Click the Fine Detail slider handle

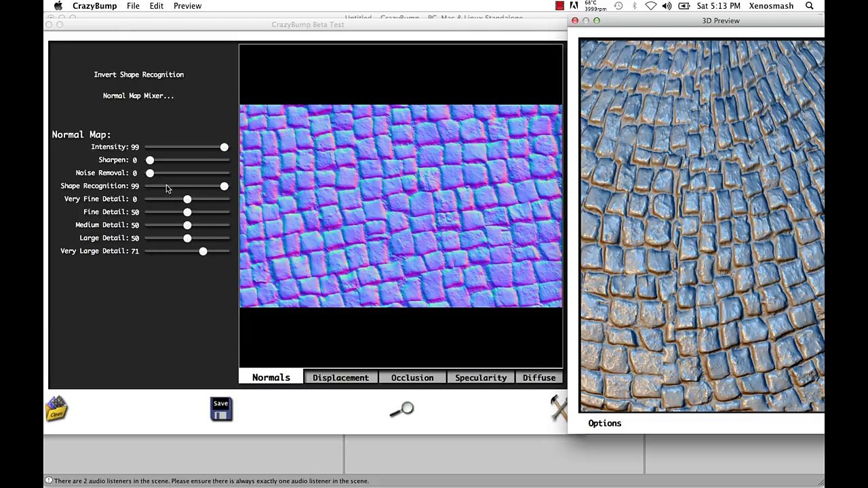[187, 212]
